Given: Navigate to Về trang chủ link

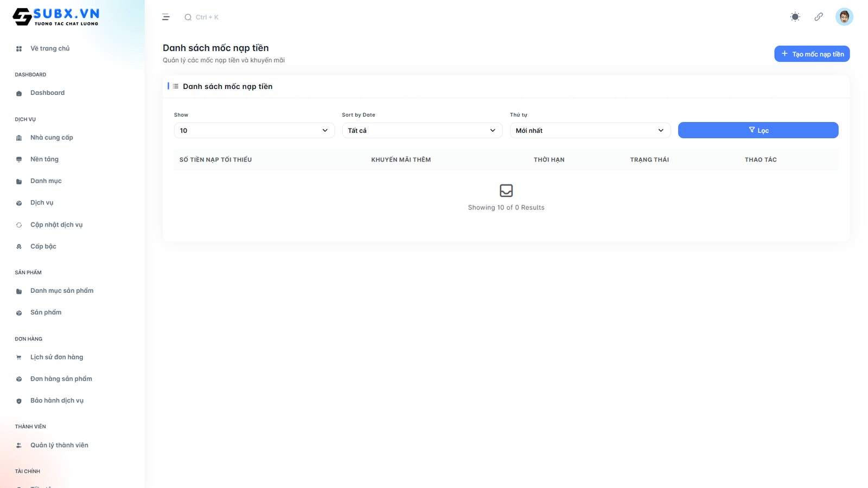Looking at the screenshot, I should click(x=50, y=48).
